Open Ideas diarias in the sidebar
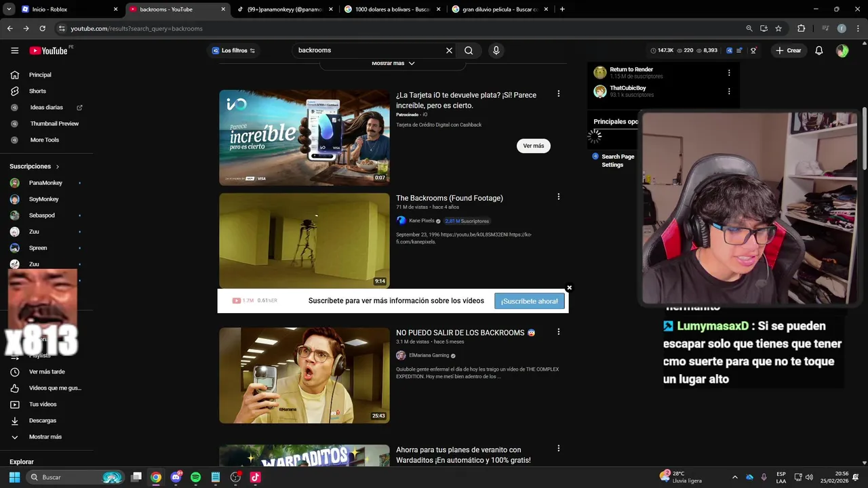 (46, 107)
